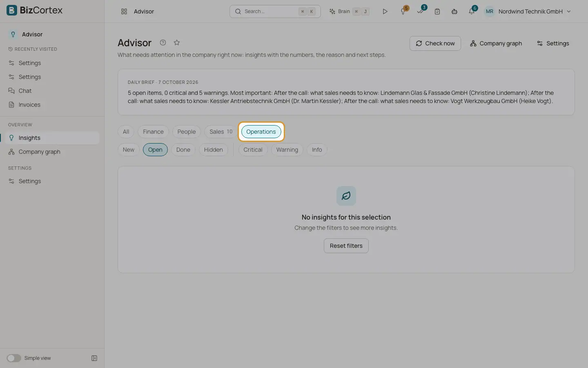588x368 pixels.
Task: Click the clipboard tasks icon in header
Action: tap(437, 11)
